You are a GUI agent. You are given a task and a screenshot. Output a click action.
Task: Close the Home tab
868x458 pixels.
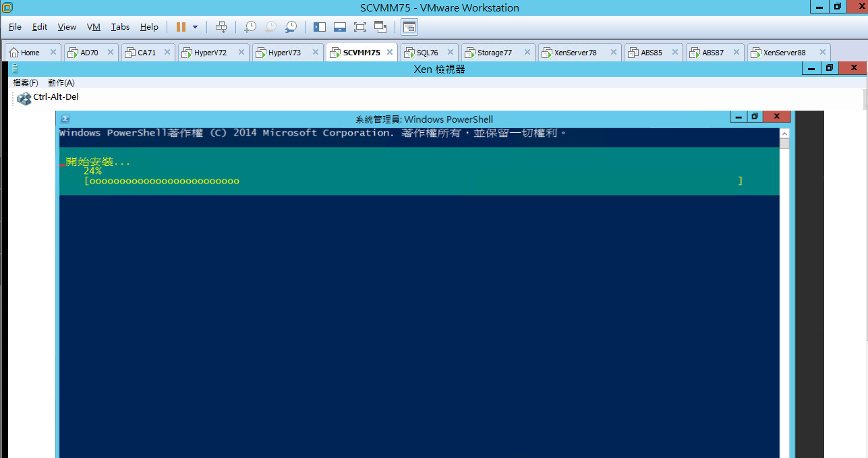pyautogui.click(x=53, y=52)
